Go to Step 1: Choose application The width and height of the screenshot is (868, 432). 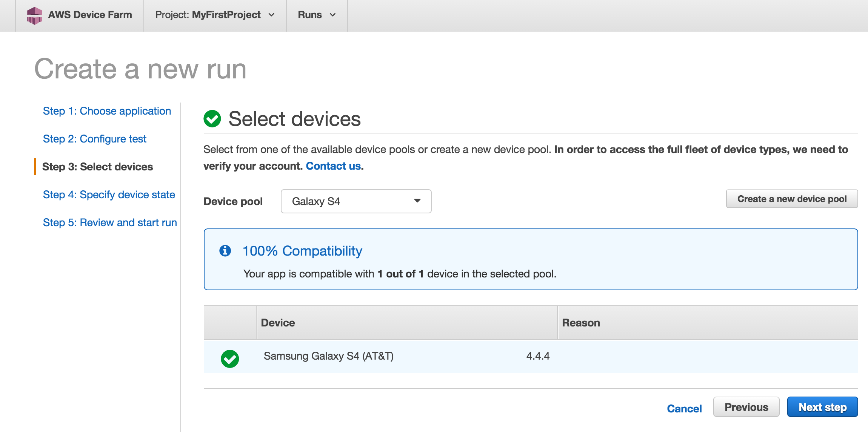coord(107,111)
